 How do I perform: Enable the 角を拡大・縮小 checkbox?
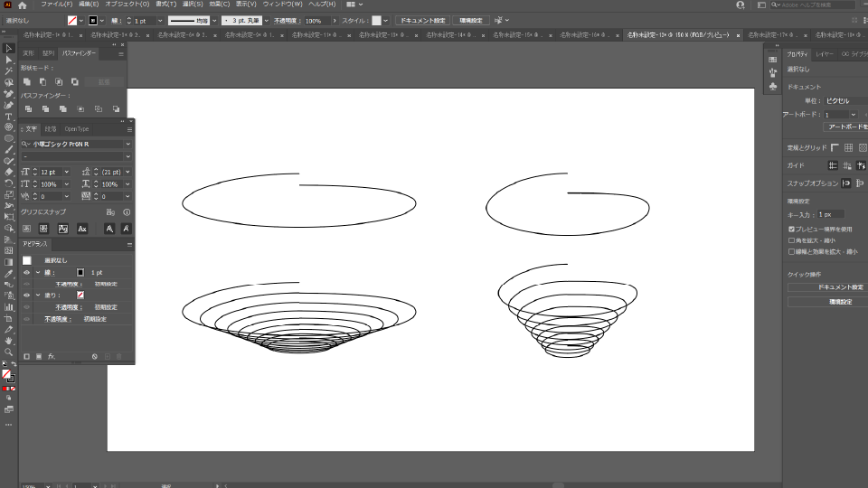(x=792, y=241)
